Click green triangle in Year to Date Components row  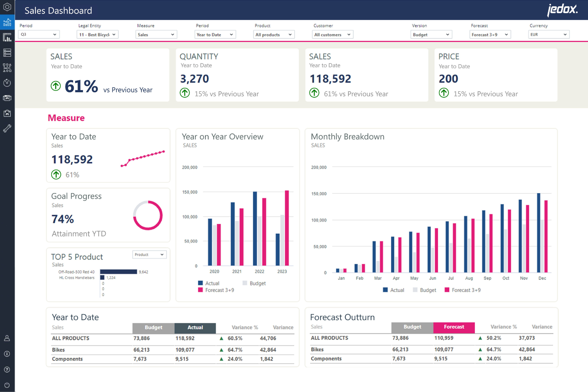(221, 359)
